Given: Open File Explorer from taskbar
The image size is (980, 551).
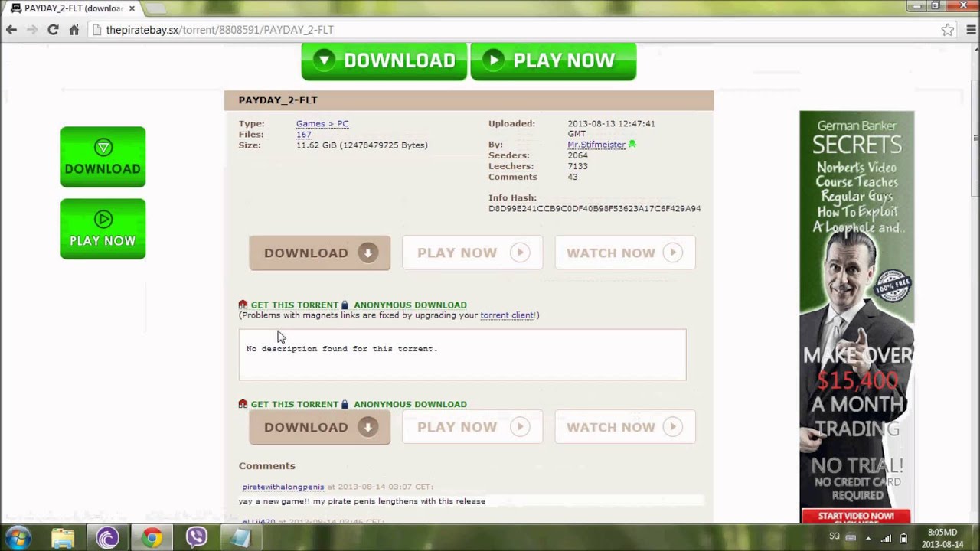Looking at the screenshot, I should point(63,538).
